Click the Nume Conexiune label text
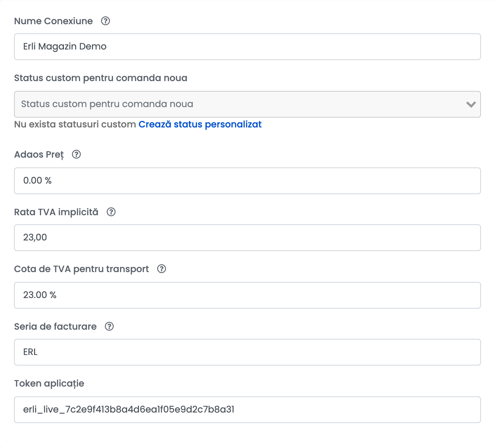Viewport: 495px width, 448px height. [x=53, y=21]
